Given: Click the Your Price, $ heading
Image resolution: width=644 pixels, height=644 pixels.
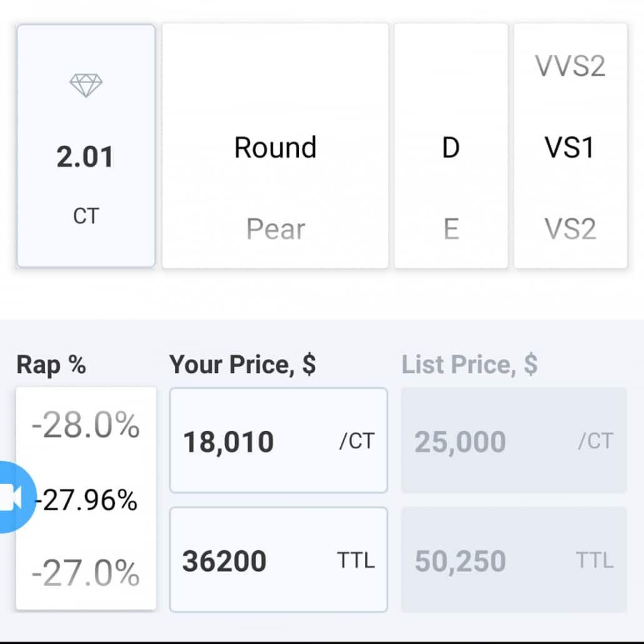Looking at the screenshot, I should pos(243,365).
